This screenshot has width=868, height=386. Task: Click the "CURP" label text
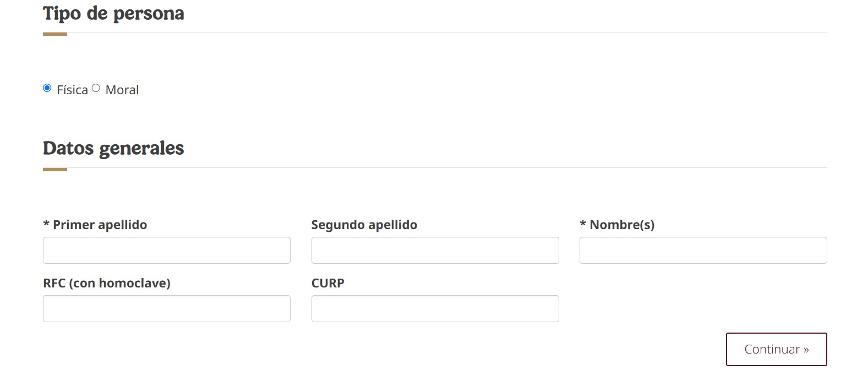tap(327, 283)
